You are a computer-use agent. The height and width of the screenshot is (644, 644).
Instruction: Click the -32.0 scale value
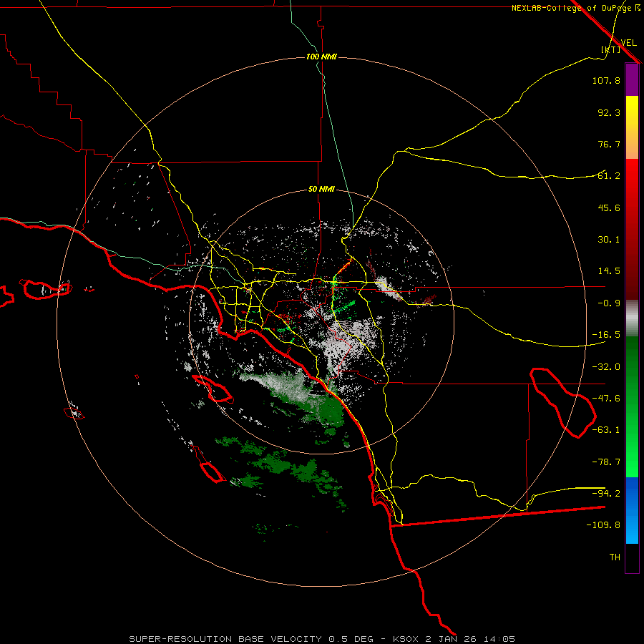[606, 367]
